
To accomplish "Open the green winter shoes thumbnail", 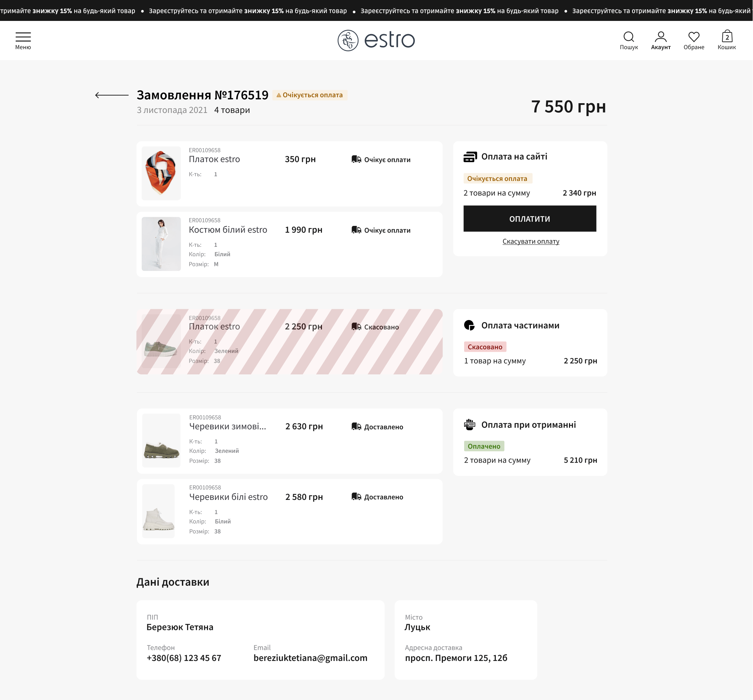I will [x=161, y=441].
